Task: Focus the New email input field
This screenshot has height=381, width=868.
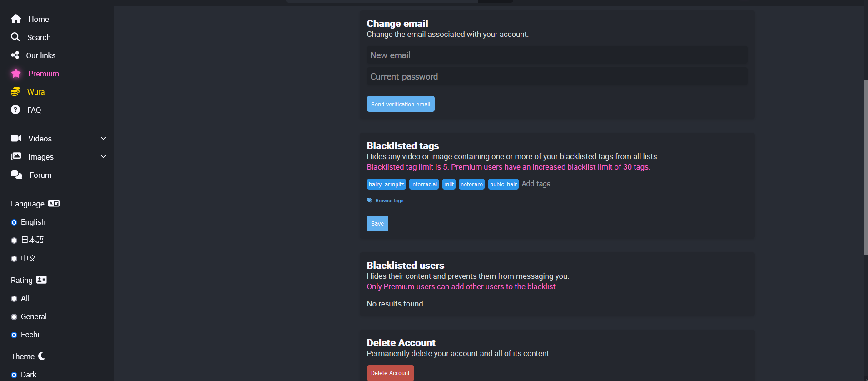Action: [x=557, y=55]
